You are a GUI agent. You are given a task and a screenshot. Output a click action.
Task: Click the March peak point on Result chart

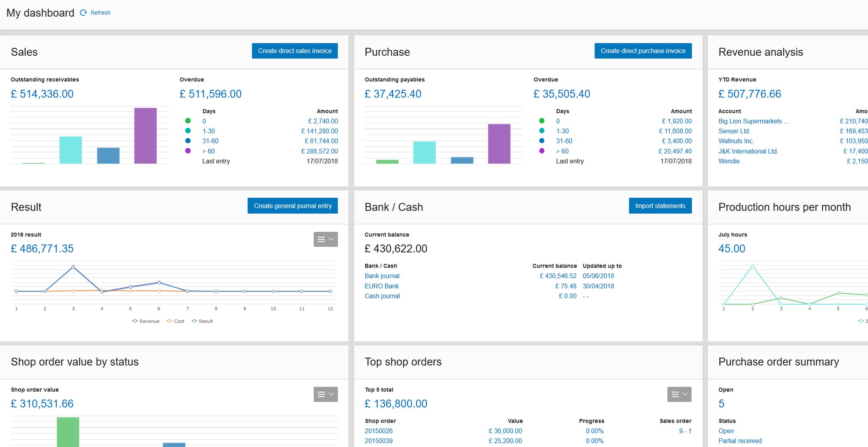pyautogui.click(x=73, y=267)
